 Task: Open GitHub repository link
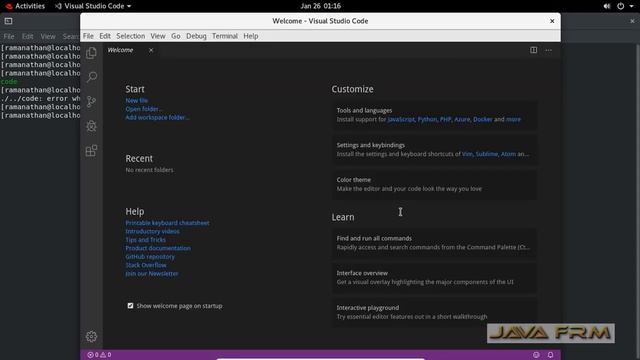click(x=150, y=257)
